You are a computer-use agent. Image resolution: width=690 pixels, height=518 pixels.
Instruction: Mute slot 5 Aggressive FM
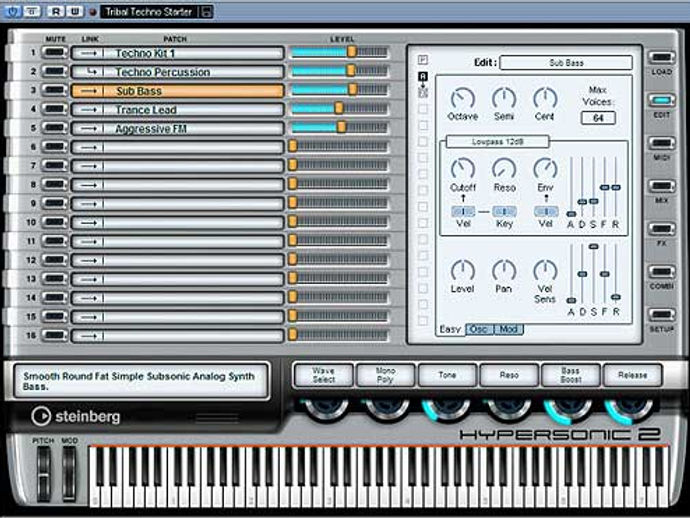pyautogui.click(x=55, y=128)
